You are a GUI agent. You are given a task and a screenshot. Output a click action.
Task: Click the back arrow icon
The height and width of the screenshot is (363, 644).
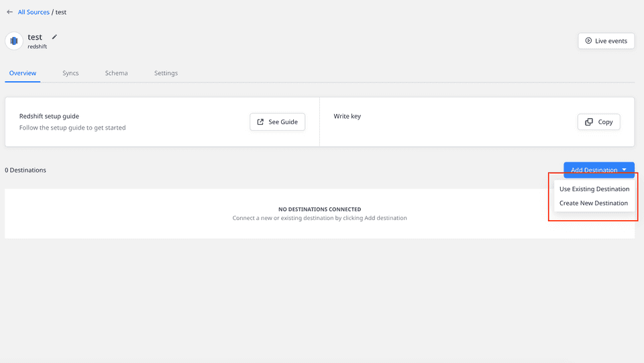pos(9,12)
